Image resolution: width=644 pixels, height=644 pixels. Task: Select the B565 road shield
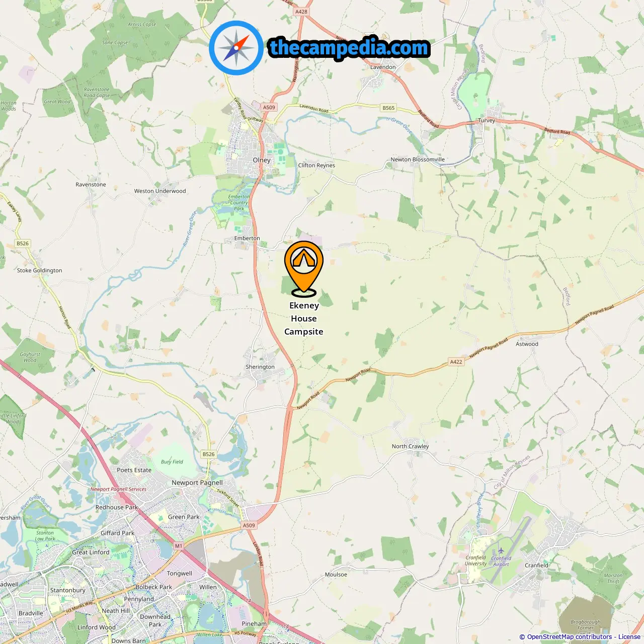click(388, 108)
